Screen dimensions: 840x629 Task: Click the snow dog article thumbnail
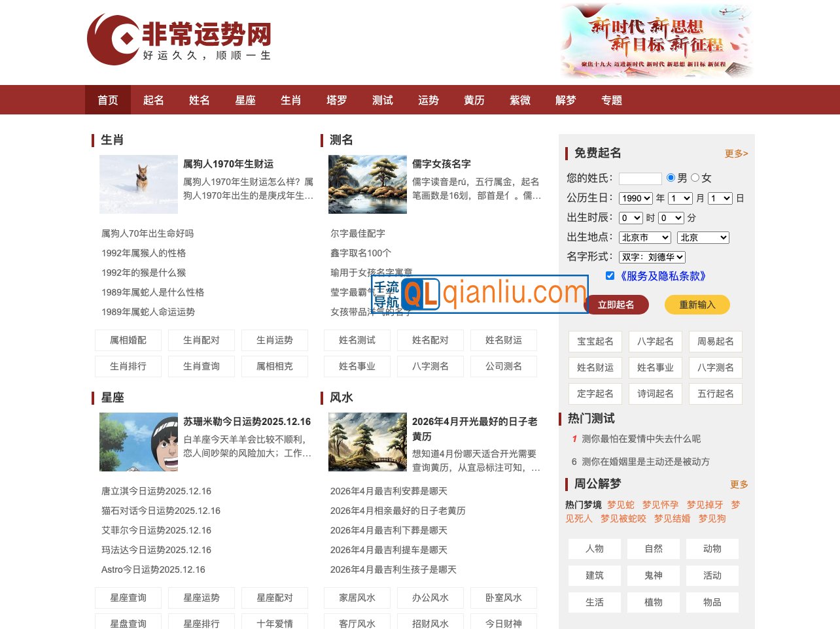[x=138, y=184]
